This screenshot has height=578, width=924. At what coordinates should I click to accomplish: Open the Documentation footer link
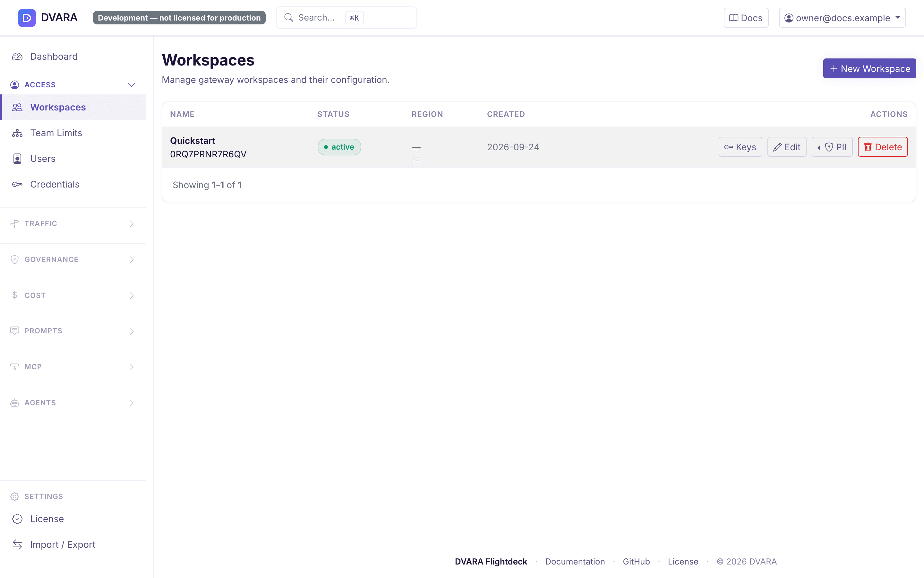pos(575,562)
